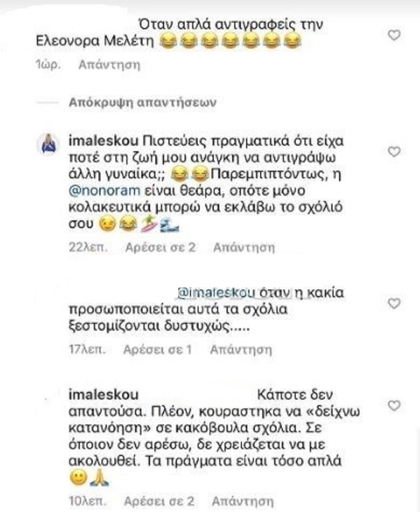Open imaleskou's profile picture avatar
Viewport: 420px width, 512px height.
pos(48,144)
